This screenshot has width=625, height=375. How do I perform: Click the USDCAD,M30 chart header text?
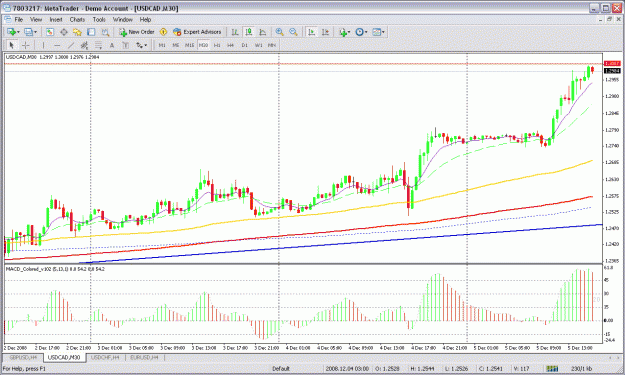pos(52,57)
